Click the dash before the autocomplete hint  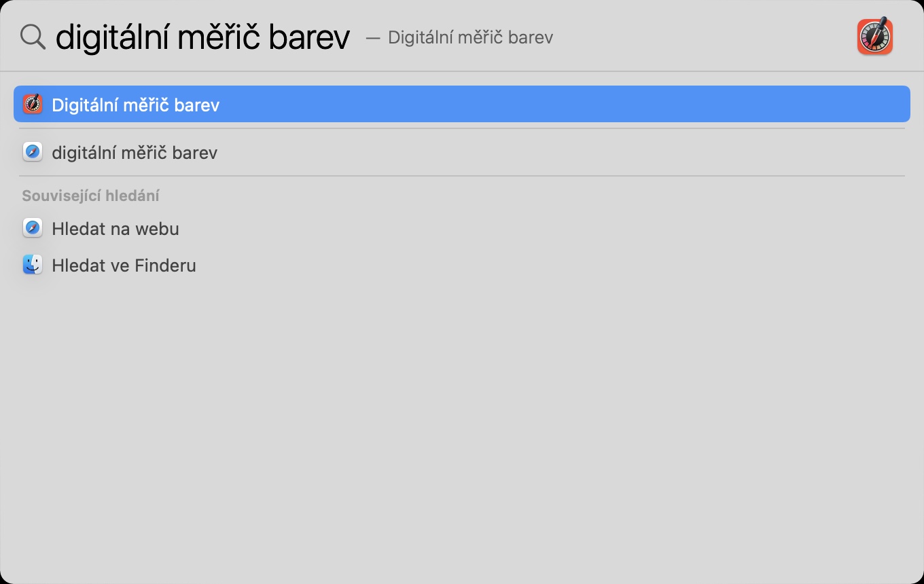click(372, 37)
